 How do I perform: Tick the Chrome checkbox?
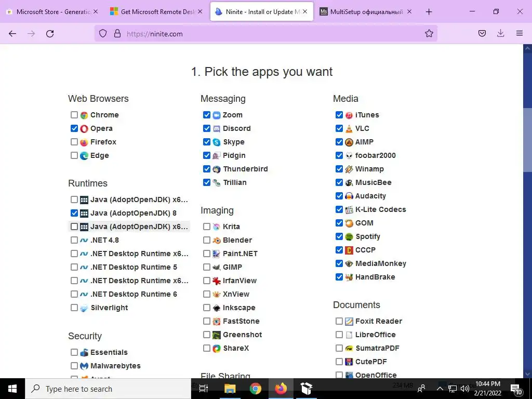coord(74,115)
